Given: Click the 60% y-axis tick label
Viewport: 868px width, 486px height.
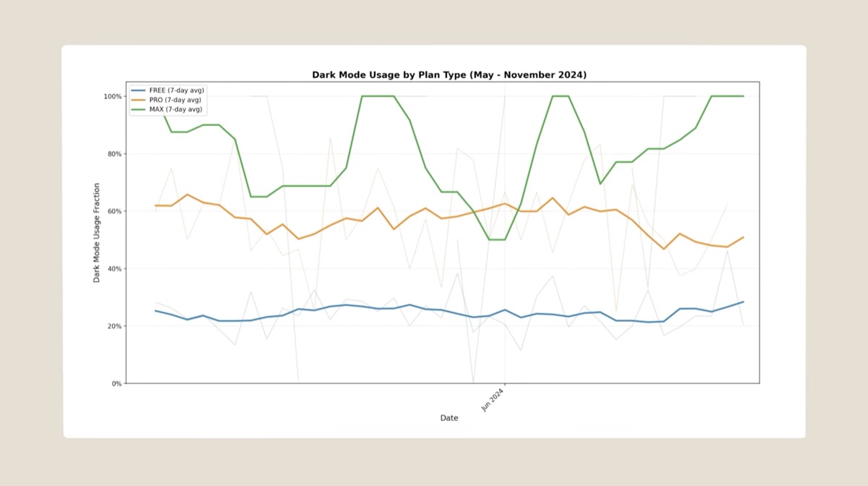Looking at the screenshot, I should pos(114,211).
